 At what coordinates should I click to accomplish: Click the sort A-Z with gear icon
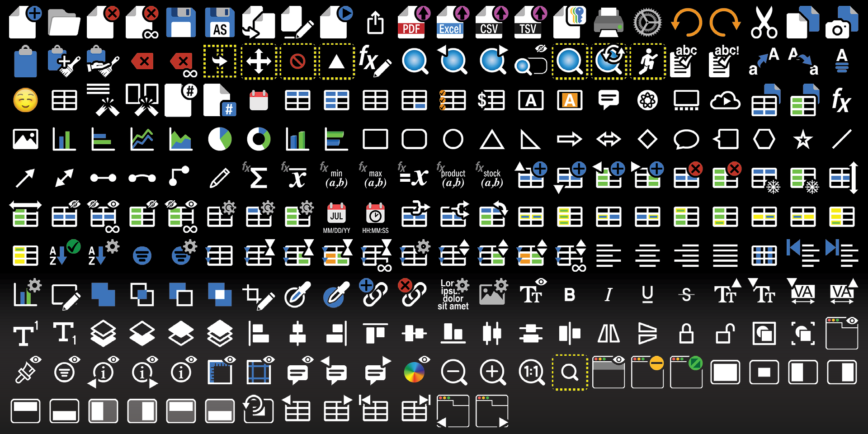tap(103, 253)
